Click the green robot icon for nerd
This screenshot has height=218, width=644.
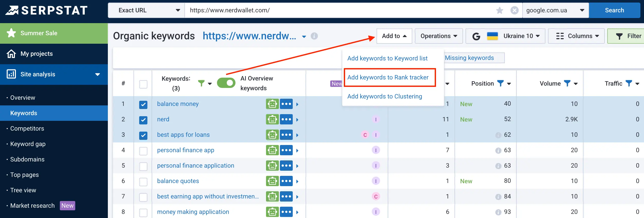[272, 120]
